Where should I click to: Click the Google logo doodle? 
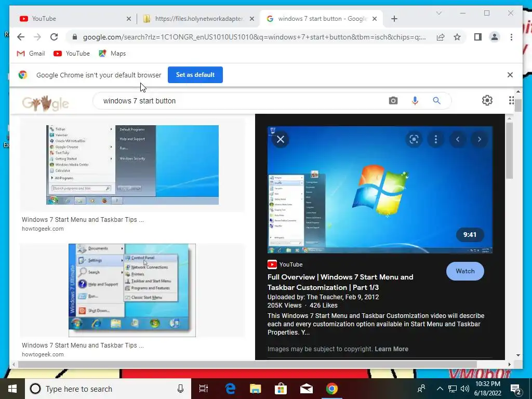(46, 103)
